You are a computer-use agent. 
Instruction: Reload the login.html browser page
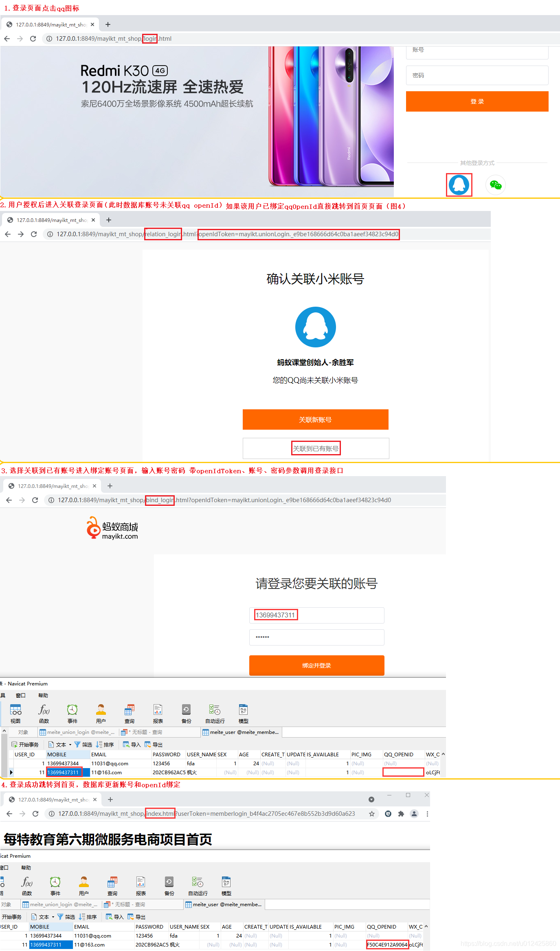pyautogui.click(x=33, y=39)
